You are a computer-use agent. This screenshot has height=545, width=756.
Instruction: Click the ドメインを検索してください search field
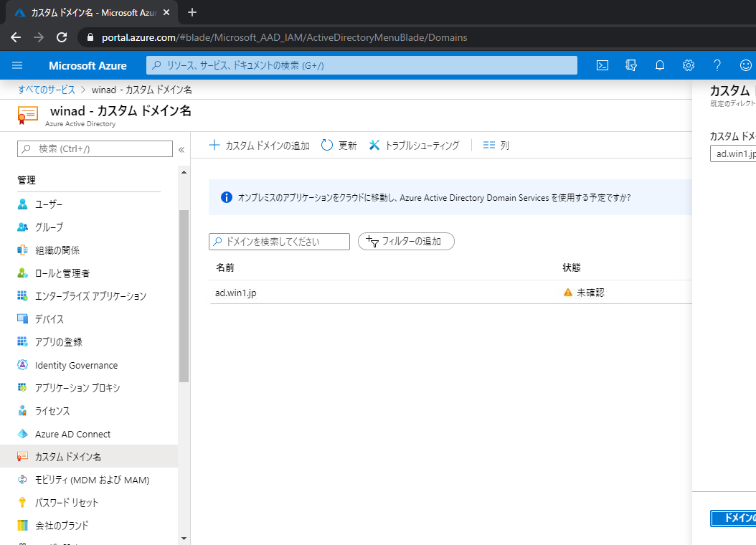[279, 242]
